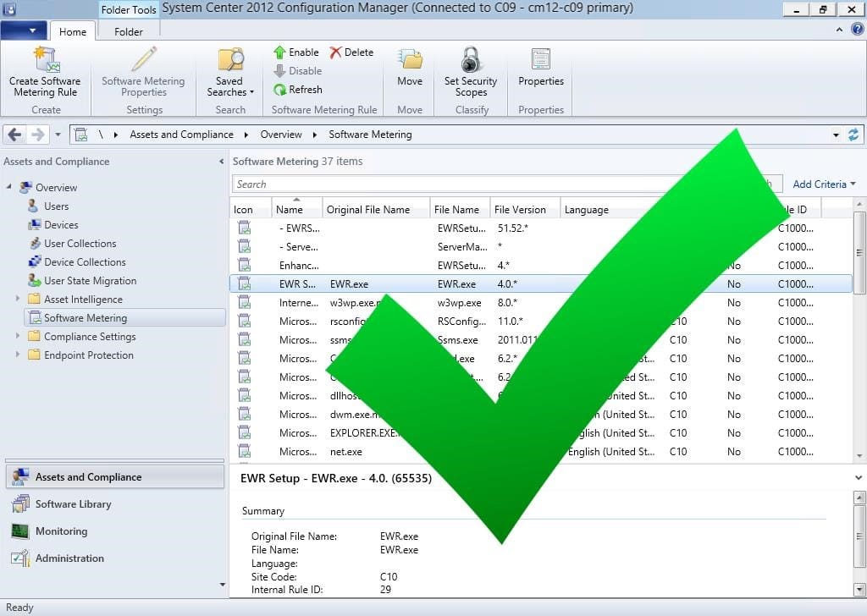Viewport: 867px width, 616px height.
Task: Collapse the Assets and Compliance navigation pane
Action: click(221, 162)
